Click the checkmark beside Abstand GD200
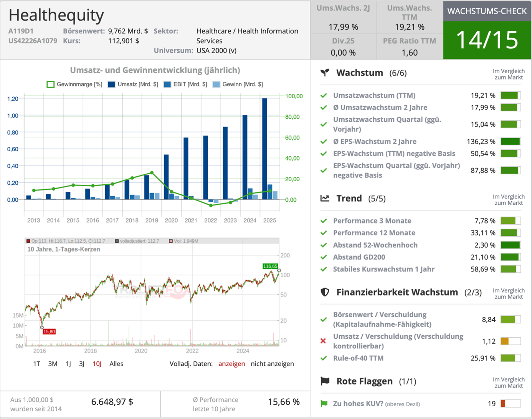532x419 pixels. click(x=324, y=257)
